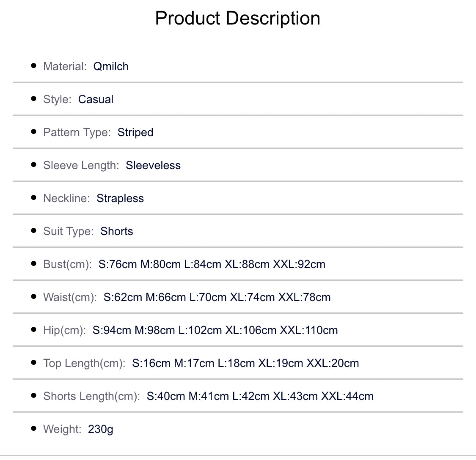Select the Suit Type label
The width and height of the screenshot is (476, 460).
click(x=68, y=231)
